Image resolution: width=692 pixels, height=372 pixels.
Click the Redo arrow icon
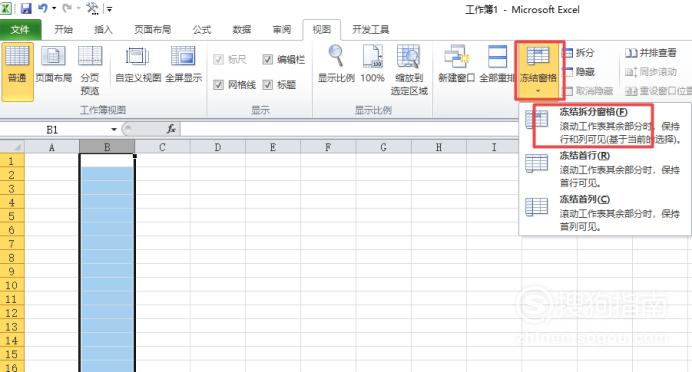[67, 8]
